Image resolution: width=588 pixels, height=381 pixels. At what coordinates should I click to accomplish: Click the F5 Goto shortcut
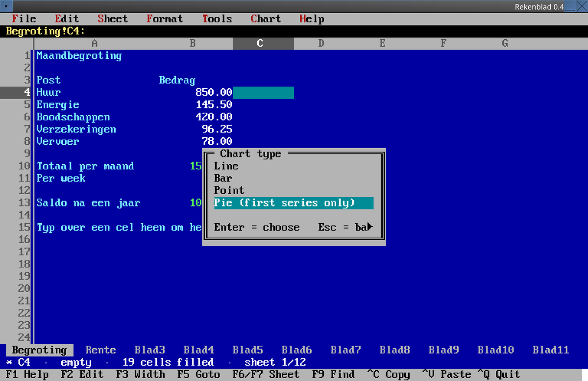click(198, 375)
